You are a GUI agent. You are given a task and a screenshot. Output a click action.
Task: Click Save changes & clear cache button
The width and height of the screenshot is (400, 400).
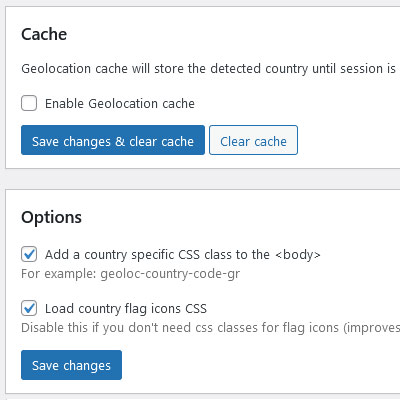tap(113, 140)
